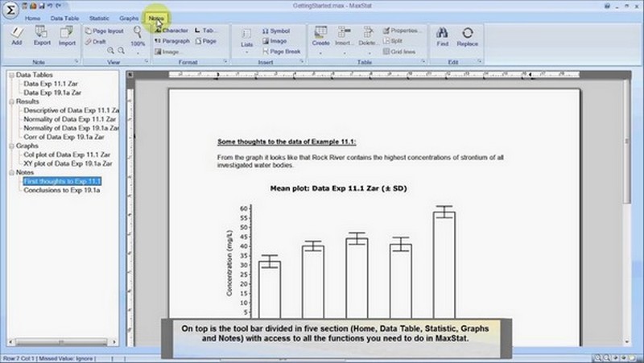
Task: Toggle table Grid lines
Action: point(399,52)
